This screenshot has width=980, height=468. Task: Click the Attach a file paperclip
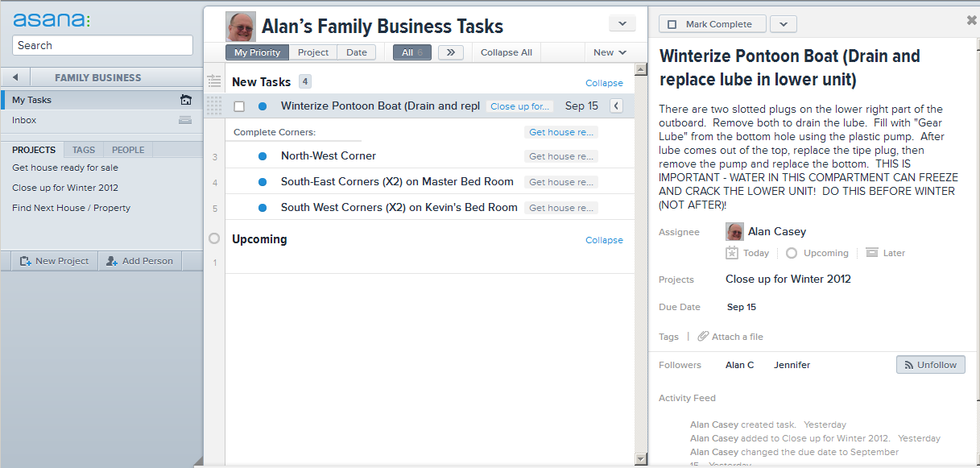703,337
